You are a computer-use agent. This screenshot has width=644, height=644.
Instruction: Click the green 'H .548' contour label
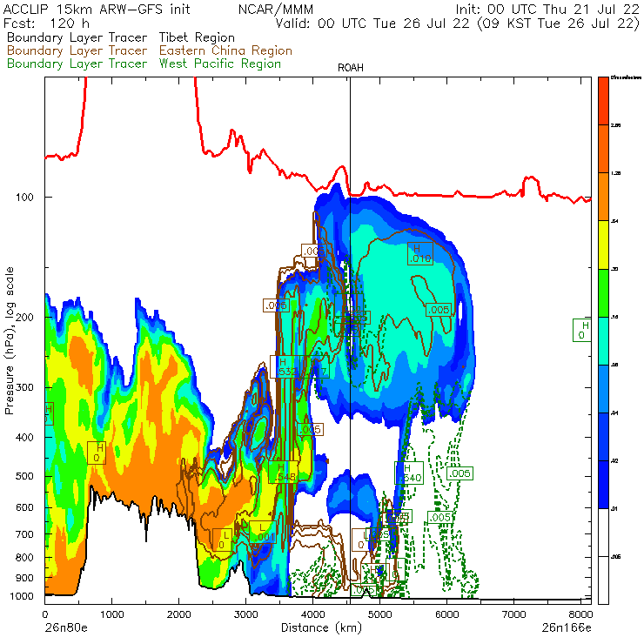pos(284,472)
